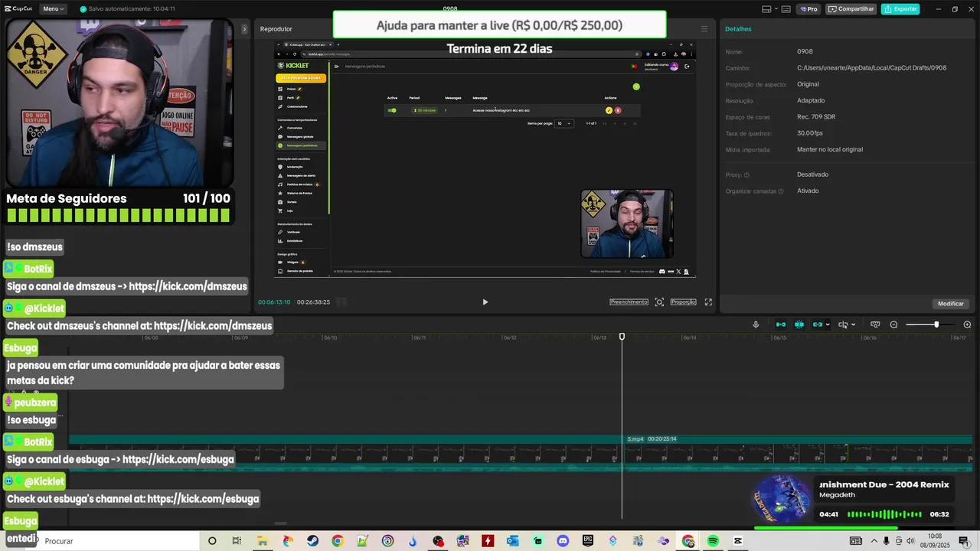Open OBS Studio from taskbar
980x551 pixels.
438,541
